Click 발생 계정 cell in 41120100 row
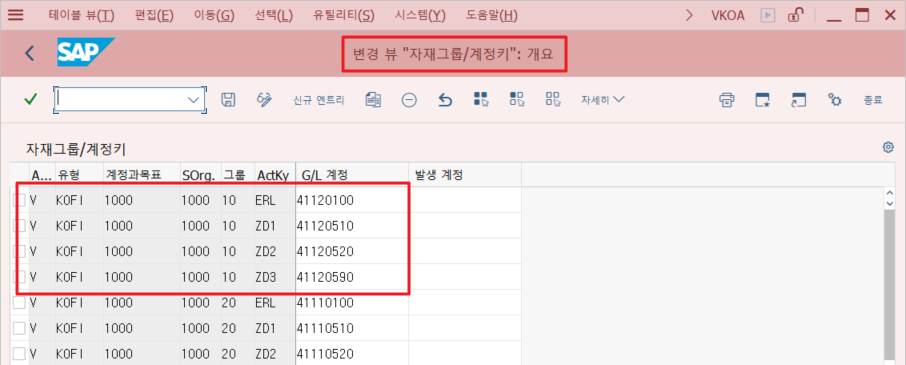Image resolution: width=906 pixels, height=365 pixels. (x=465, y=200)
